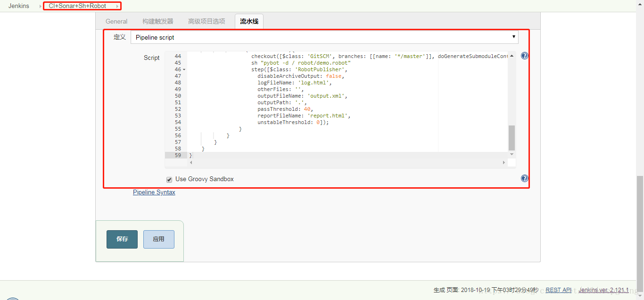Click the logFileName: 'log.html' line
Screen dimensions: 644x300
click(x=295, y=83)
